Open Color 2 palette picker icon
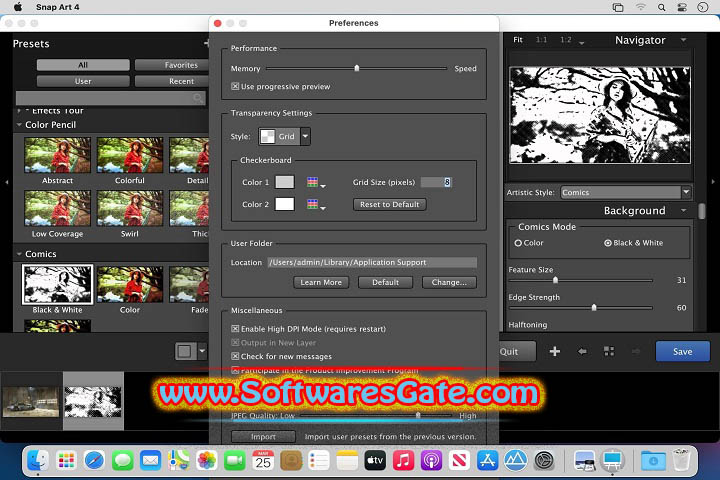This screenshot has width=720, height=480. tap(313, 204)
